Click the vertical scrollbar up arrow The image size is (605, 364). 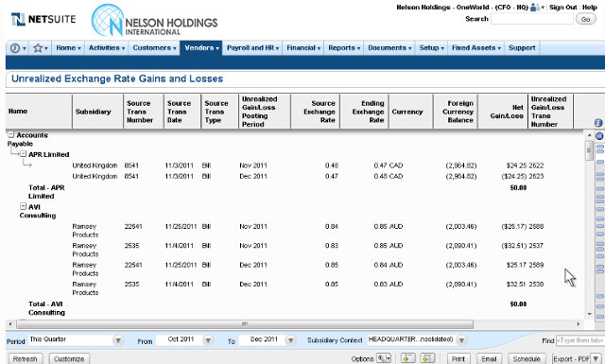click(589, 135)
